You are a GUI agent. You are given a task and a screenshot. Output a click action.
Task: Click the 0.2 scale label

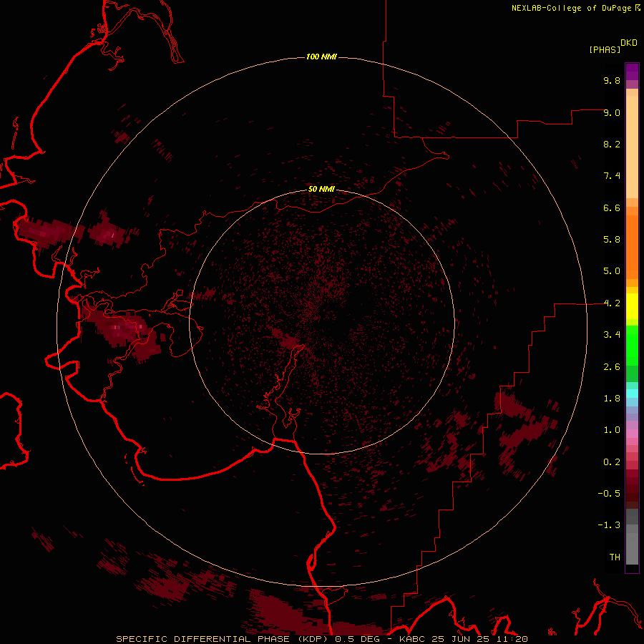[612, 462]
